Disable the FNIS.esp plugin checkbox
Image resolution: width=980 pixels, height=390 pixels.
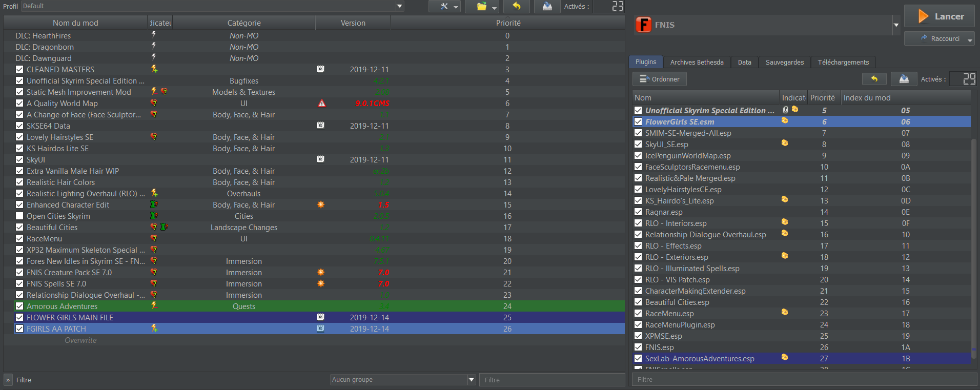[x=638, y=347]
